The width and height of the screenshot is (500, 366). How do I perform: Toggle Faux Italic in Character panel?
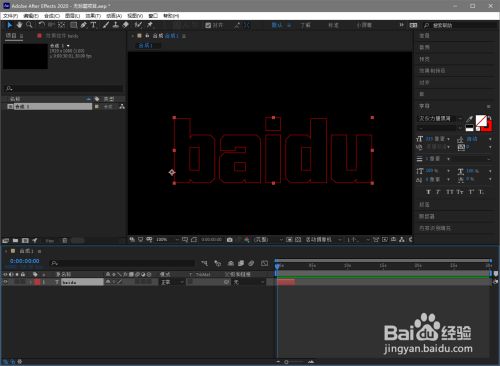pyautogui.click(x=438, y=192)
